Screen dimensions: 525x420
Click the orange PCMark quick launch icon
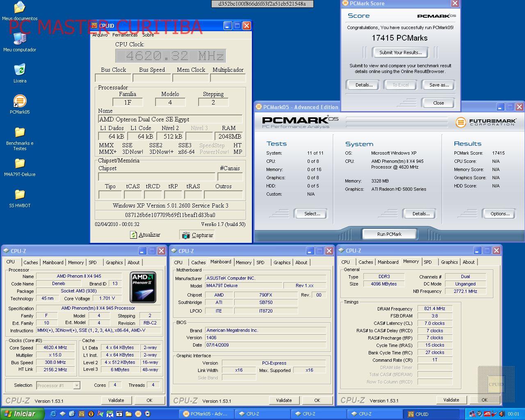click(138, 414)
